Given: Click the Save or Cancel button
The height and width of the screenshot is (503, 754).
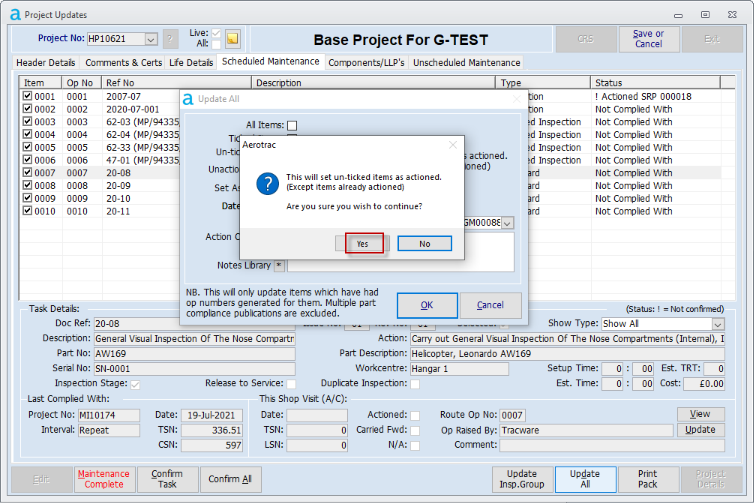Looking at the screenshot, I should click(x=648, y=39).
